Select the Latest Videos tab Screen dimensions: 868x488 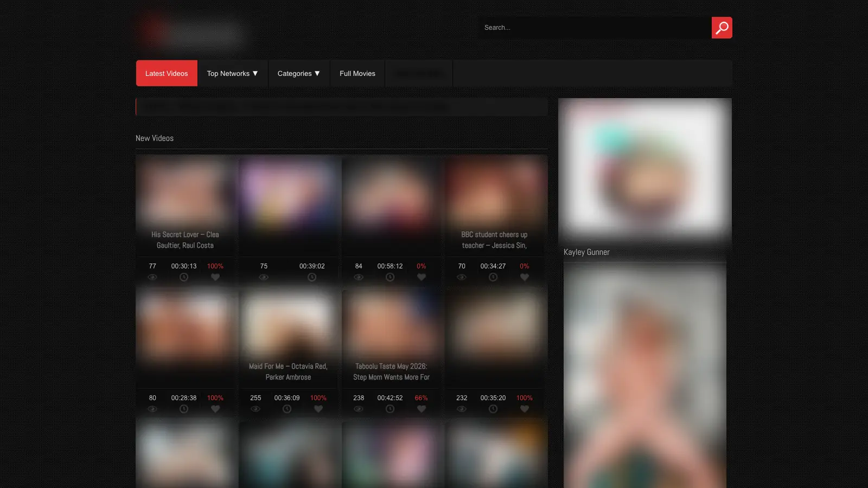(167, 73)
